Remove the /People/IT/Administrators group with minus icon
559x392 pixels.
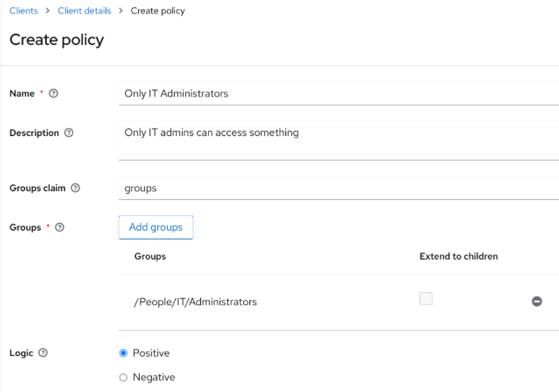pyautogui.click(x=536, y=302)
